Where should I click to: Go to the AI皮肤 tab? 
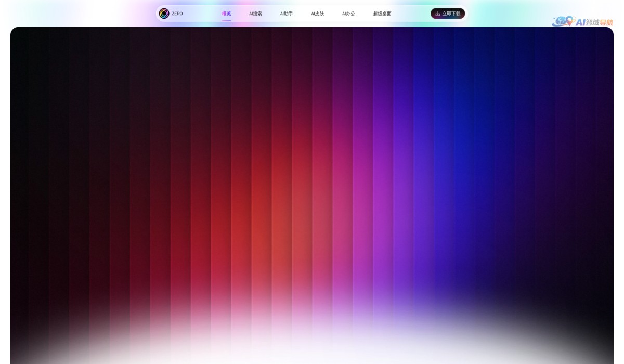317,14
